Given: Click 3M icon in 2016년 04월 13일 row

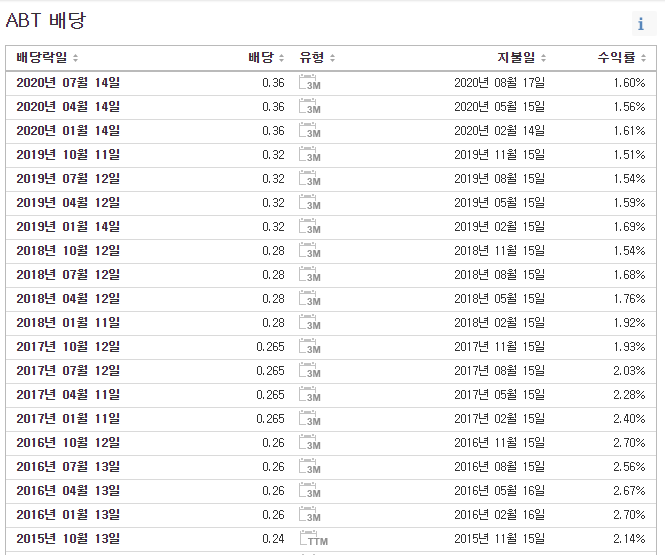Looking at the screenshot, I should click(x=310, y=491).
